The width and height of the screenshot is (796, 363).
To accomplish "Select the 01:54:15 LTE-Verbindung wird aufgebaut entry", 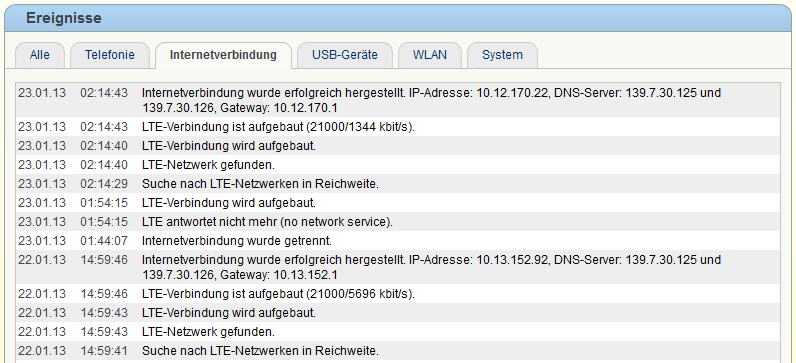I will point(398,203).
